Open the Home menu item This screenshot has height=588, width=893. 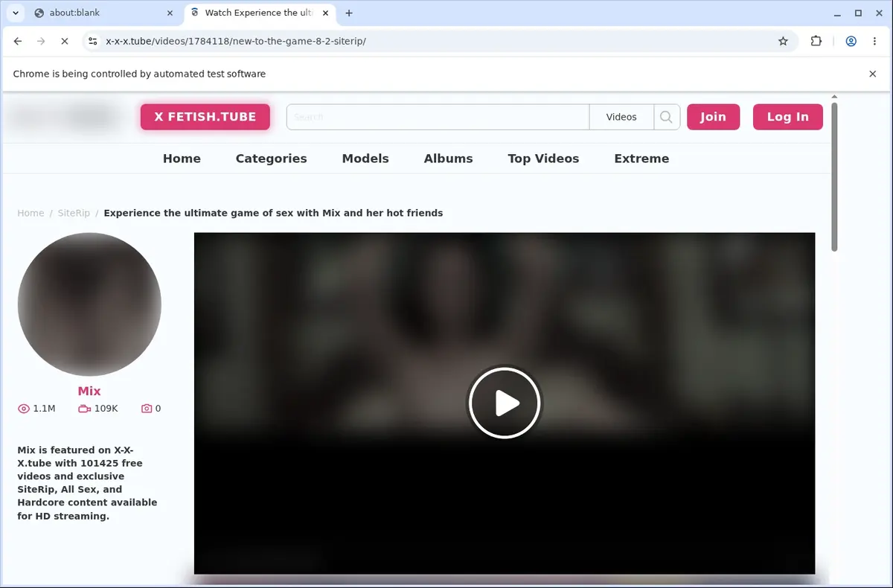click(x=182, y=159)
